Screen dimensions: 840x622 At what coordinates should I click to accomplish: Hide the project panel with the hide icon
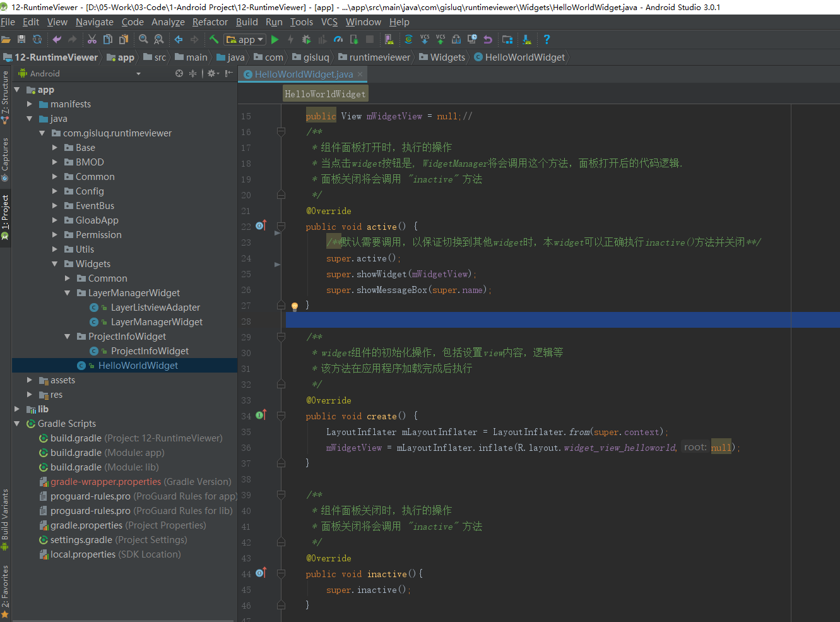pyautogui.click(x=228, y=73)
